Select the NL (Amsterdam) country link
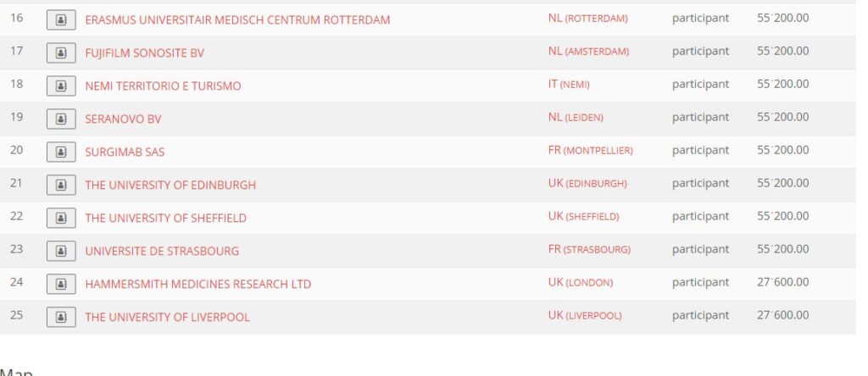 [x=588, y=52]
